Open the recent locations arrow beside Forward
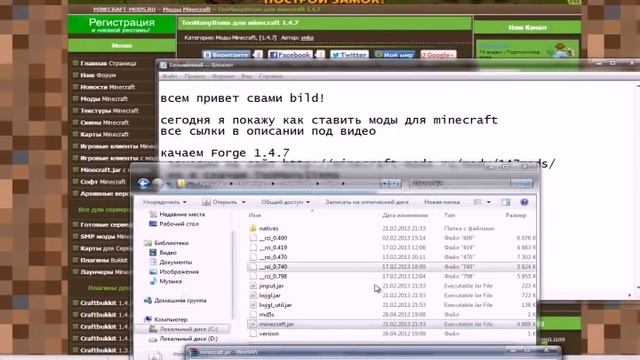The height and width of the screenshot is (360, 640). (x=168, y=184)
